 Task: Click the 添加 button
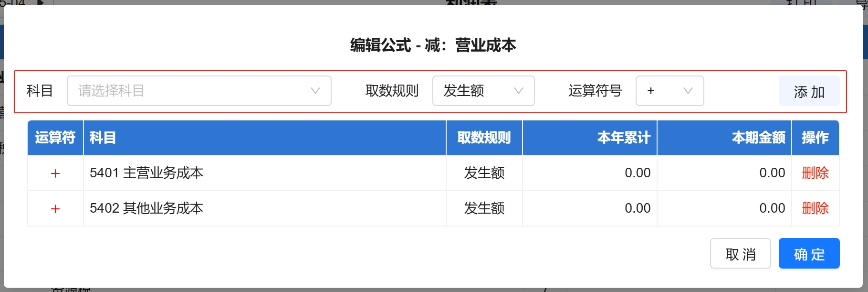[809, 91]
